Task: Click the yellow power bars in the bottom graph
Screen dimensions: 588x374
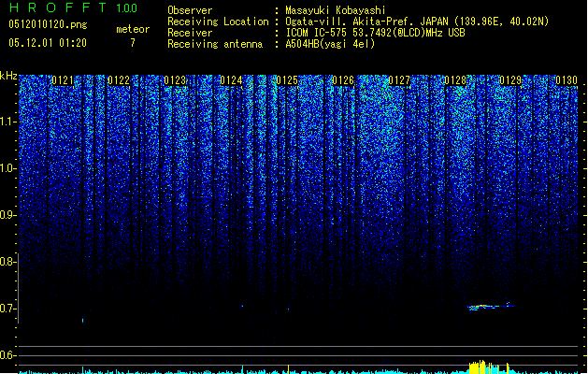Action: click(489, 367)
